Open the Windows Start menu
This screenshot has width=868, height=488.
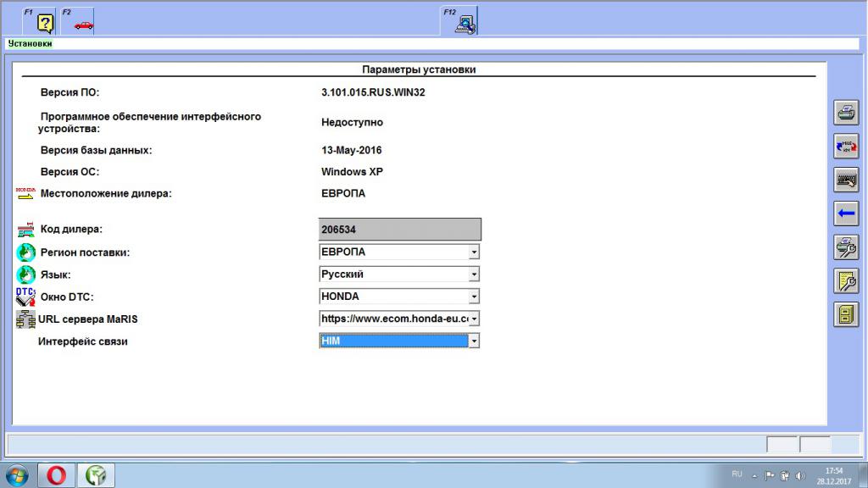[x=17, y=475]
